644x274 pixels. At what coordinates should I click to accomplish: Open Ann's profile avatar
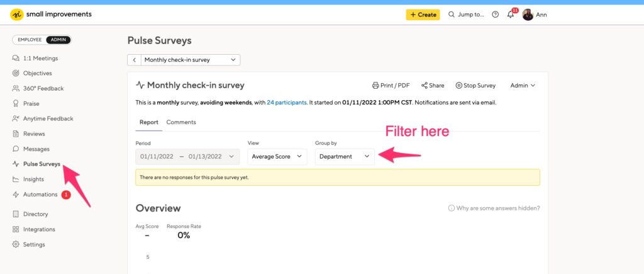coord(528,15)
